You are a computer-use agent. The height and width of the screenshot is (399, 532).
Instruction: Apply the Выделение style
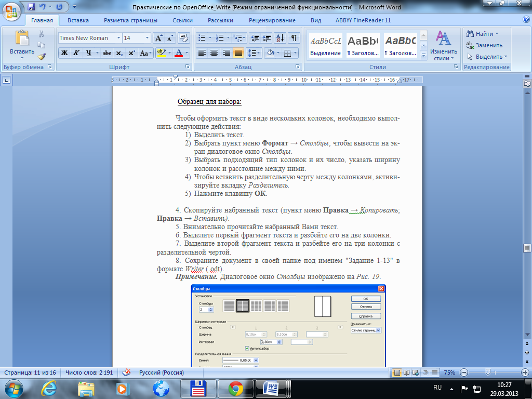(326, 45)
